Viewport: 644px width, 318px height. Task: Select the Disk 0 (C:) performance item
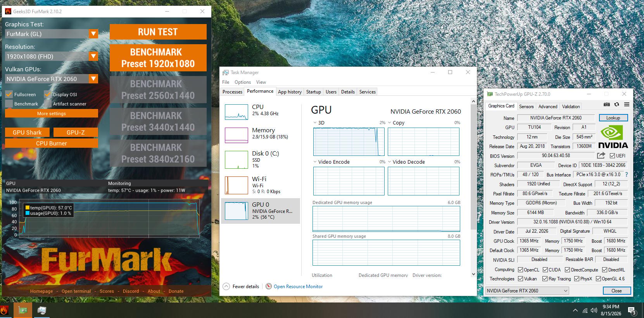click(x=261, y=159)
